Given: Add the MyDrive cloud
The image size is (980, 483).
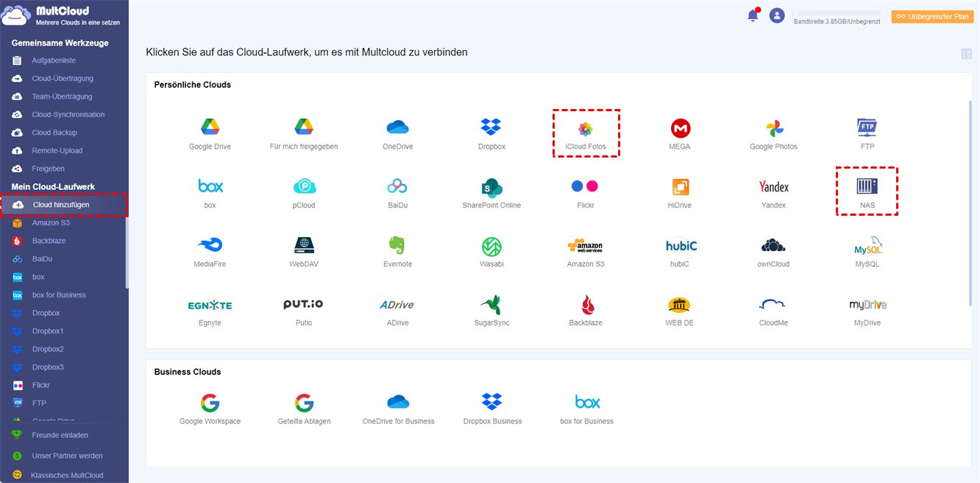Looking at the screenshot, I should click(x=867, y=311).
